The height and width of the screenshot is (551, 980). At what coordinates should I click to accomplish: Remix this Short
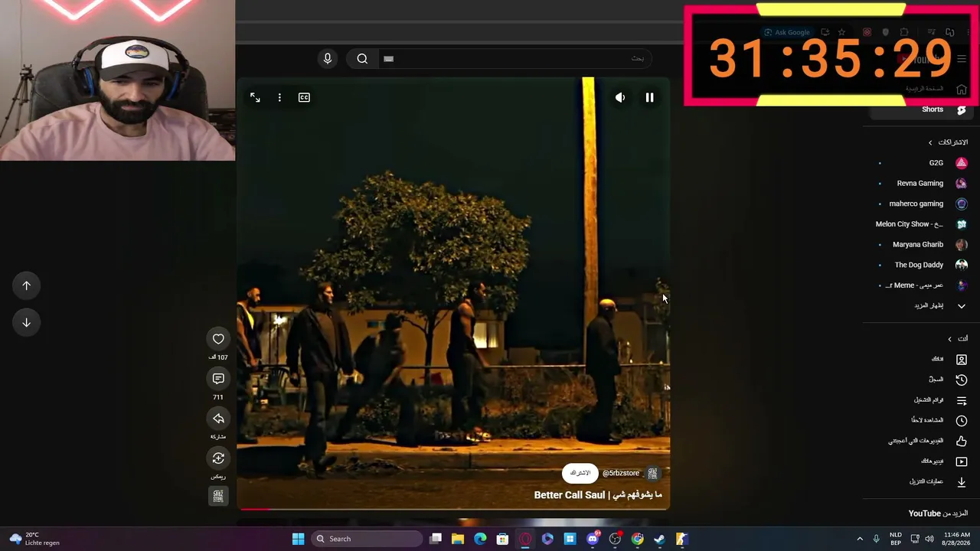click(218, 458)
